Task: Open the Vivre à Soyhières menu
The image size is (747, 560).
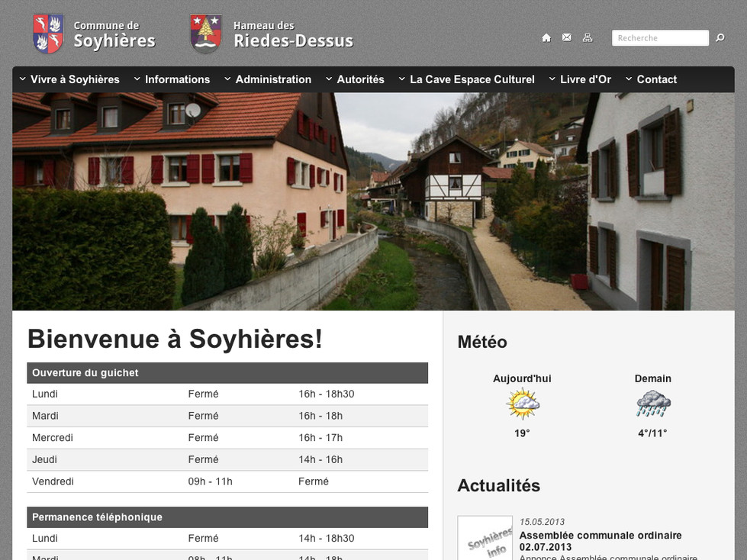Action: tap(75, 79)
